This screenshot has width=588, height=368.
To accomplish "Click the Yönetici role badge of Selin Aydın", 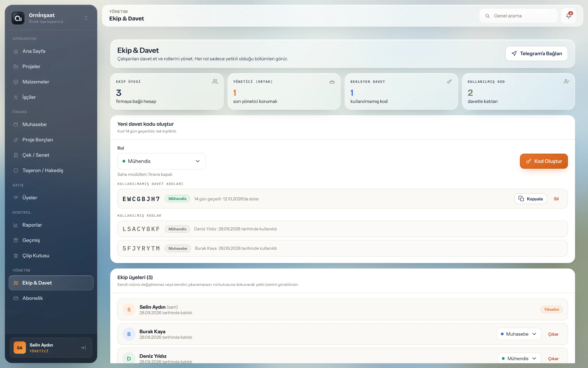I will point(551,310).
